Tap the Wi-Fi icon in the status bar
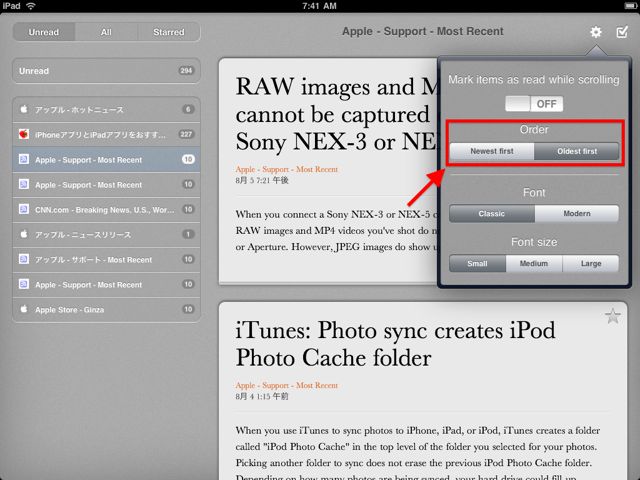Image resolution: width=640 pixels, height=480 pixels. click(x=31, y=6)
